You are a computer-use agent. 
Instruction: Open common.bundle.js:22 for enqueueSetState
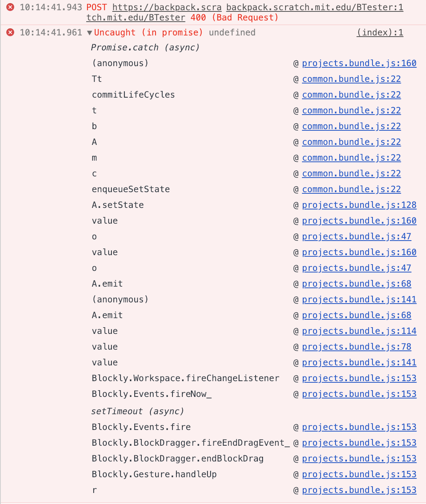(351, 189)
